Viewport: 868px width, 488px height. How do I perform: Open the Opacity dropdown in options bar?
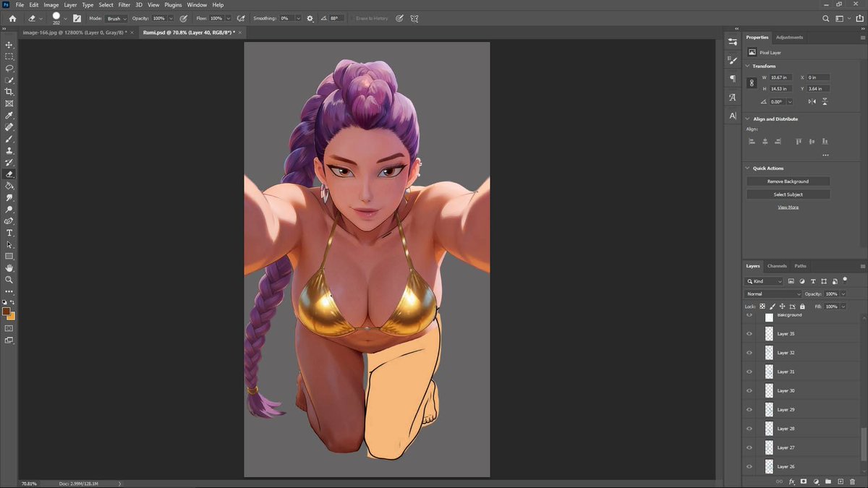click(x=171, y=18)
